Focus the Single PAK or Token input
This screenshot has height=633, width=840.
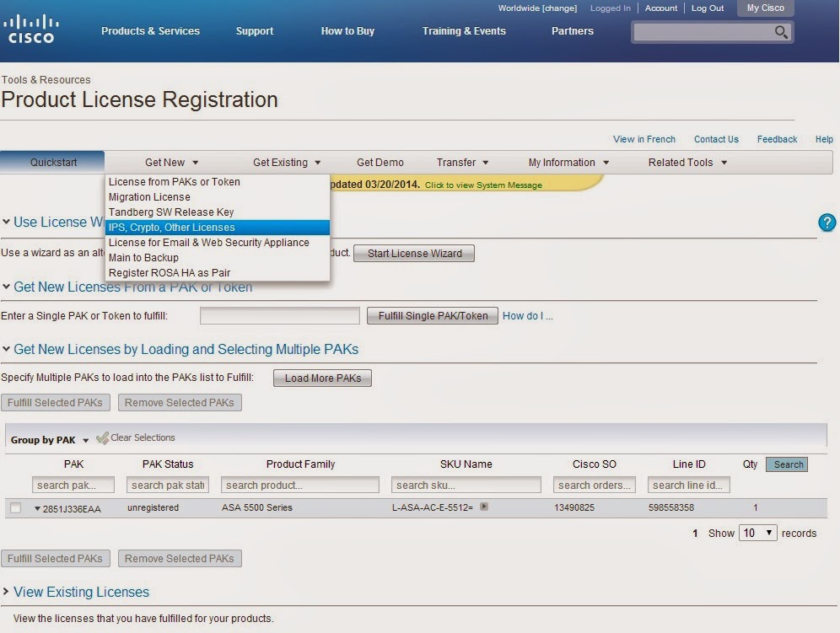[280, 316]
